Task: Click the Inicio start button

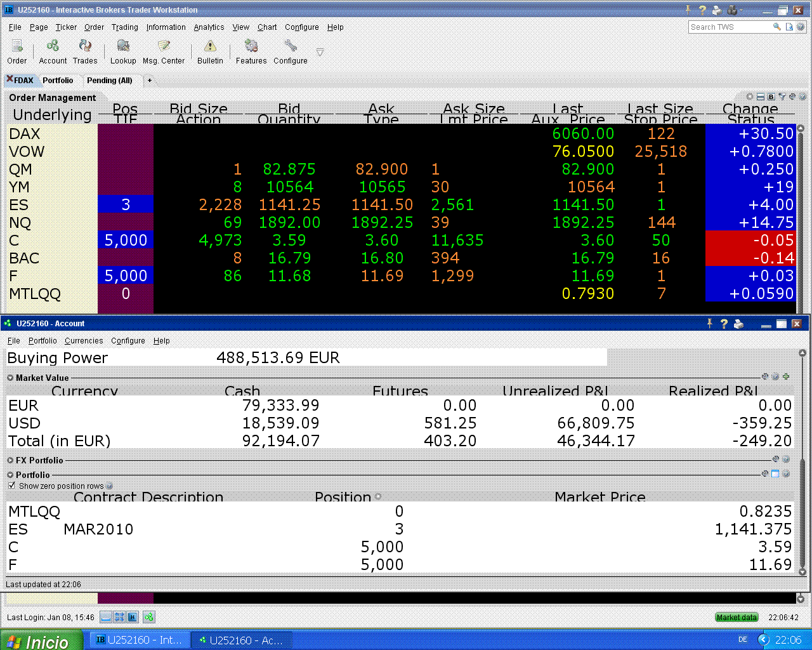Action: (41, 640)
